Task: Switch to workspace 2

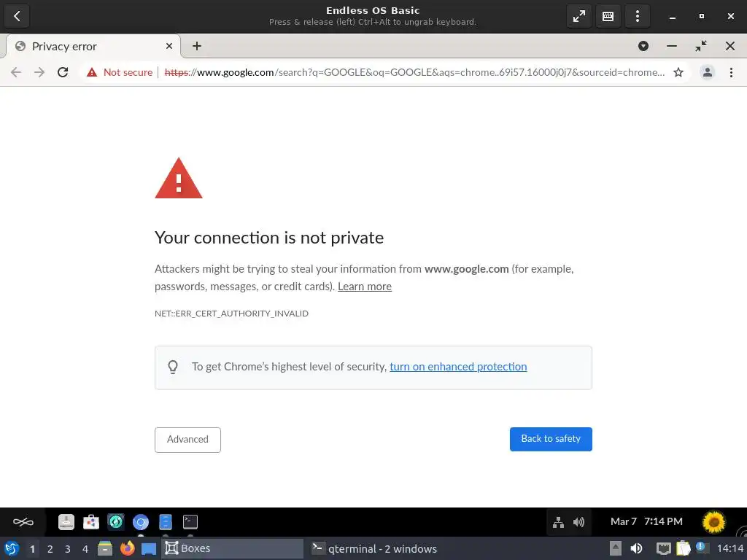Action: click(50, 549)
